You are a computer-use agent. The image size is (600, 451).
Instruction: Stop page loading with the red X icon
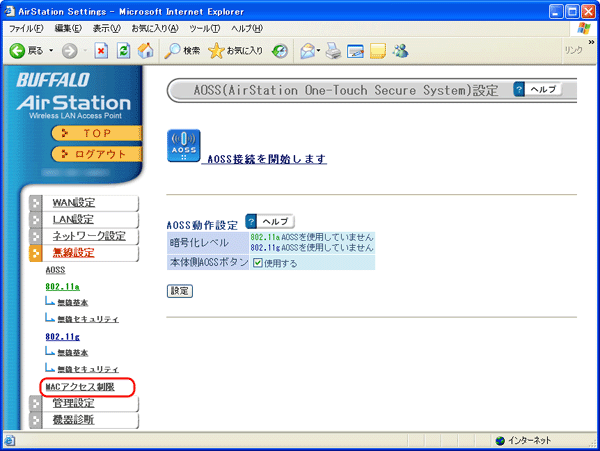pos(101,50)
